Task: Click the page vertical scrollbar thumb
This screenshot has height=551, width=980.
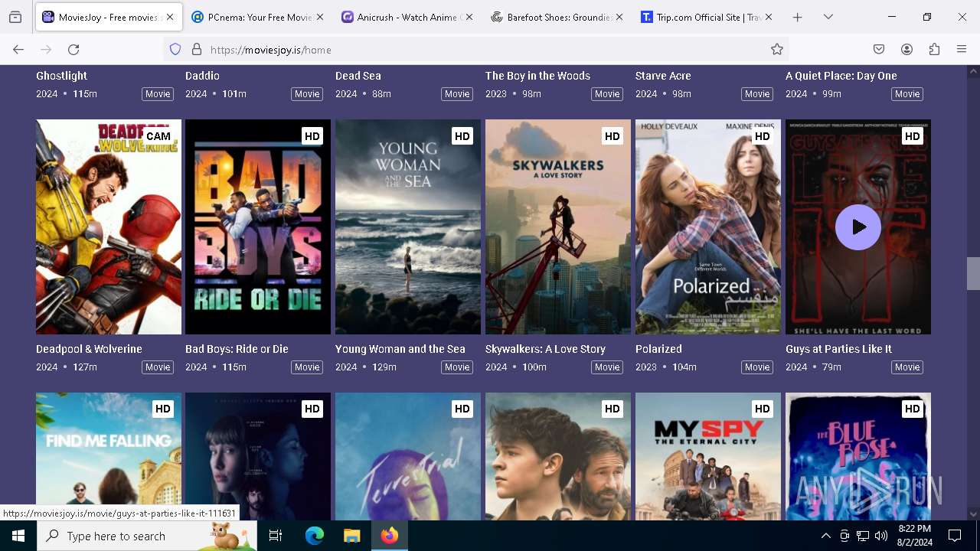Action: [x=973, y=273]
